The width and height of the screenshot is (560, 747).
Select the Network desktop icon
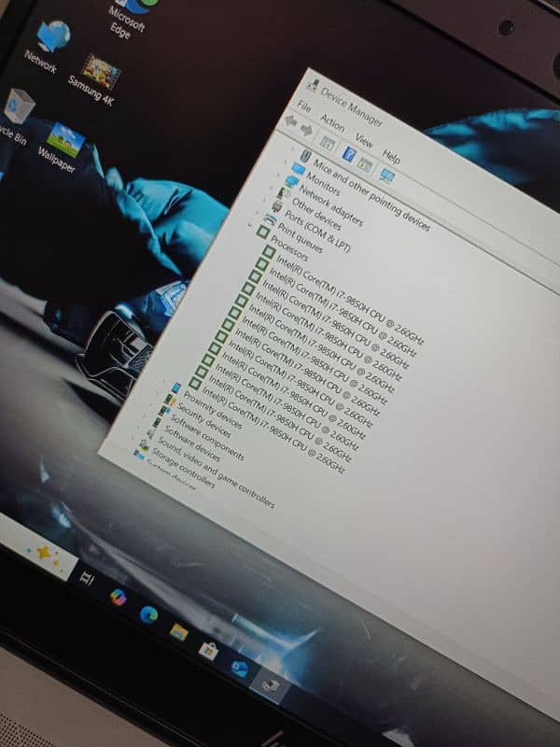pos(46,48)
